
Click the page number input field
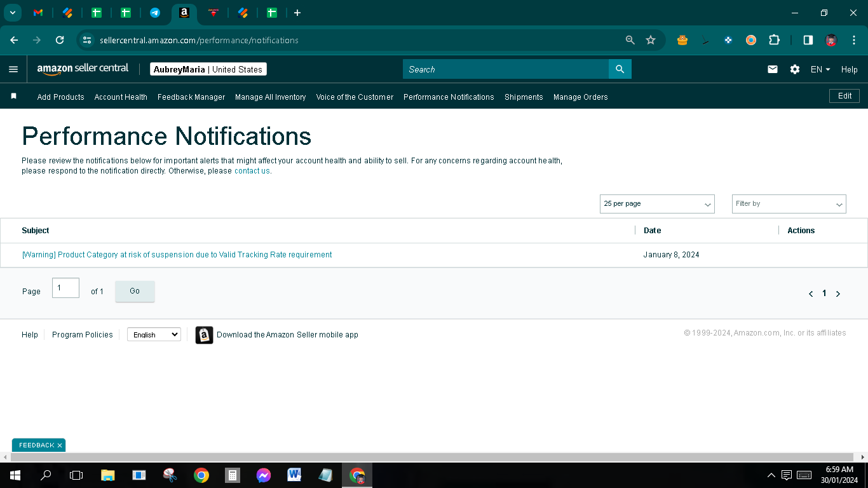[x=65, y=288]
